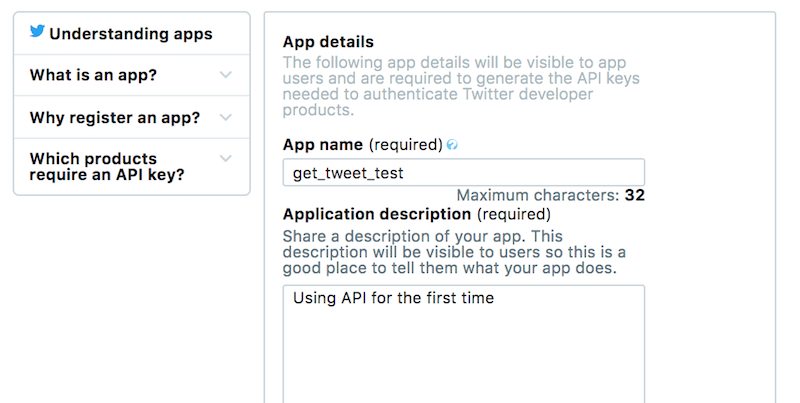The height and width of the screenshot is (403, 800).
Task: Select the 'App details' heading text
Action: (329, 42)
